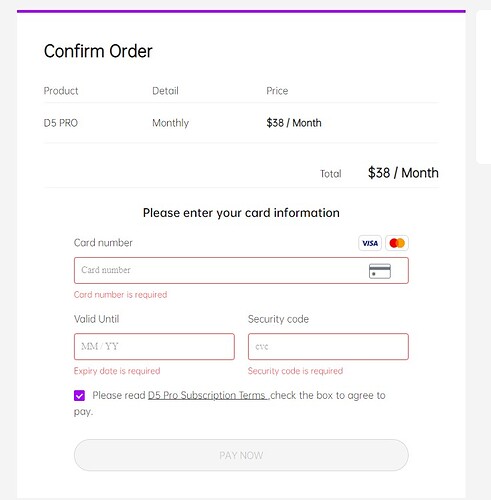The image size is (491, 500).
Task: Click the Visa card logo
Action: (x=370, y=243)
